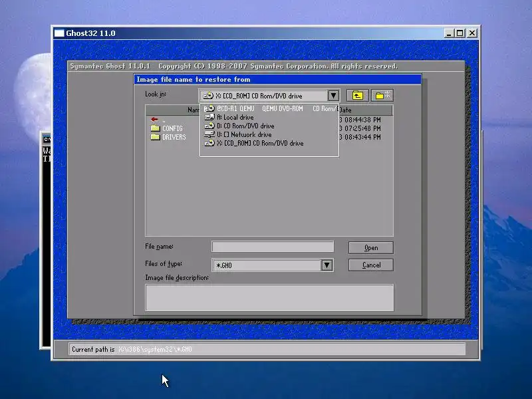
Task: Click the 07:25:48 PM date entry
Action: (x=360, y=128)
